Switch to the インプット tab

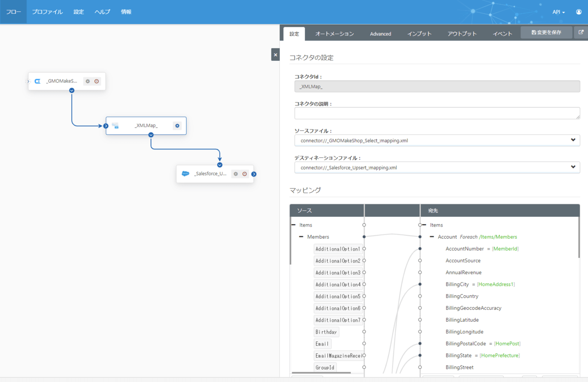pos(419,34)
